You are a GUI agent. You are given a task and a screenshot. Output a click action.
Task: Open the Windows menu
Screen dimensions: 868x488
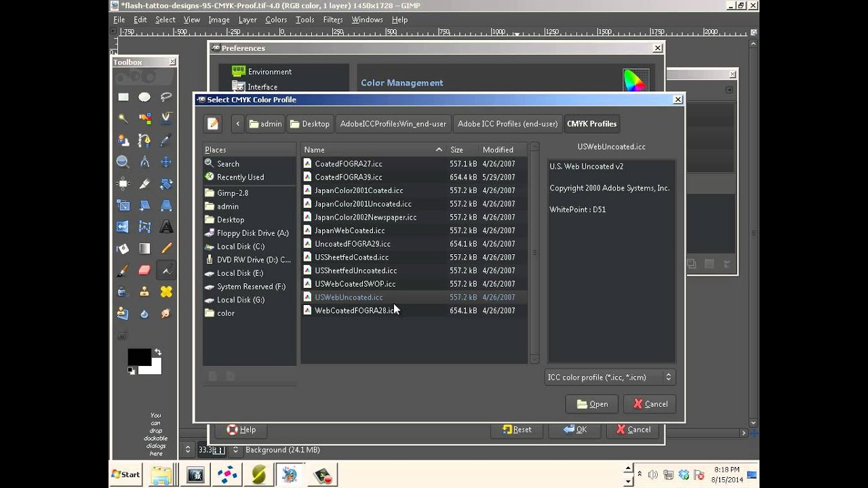point(368,20)
